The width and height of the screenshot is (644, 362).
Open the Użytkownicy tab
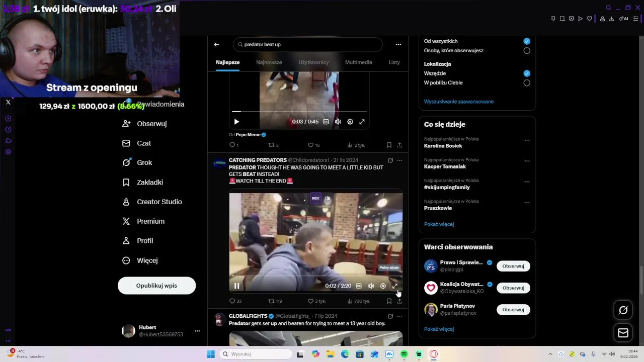pos(313,62)
